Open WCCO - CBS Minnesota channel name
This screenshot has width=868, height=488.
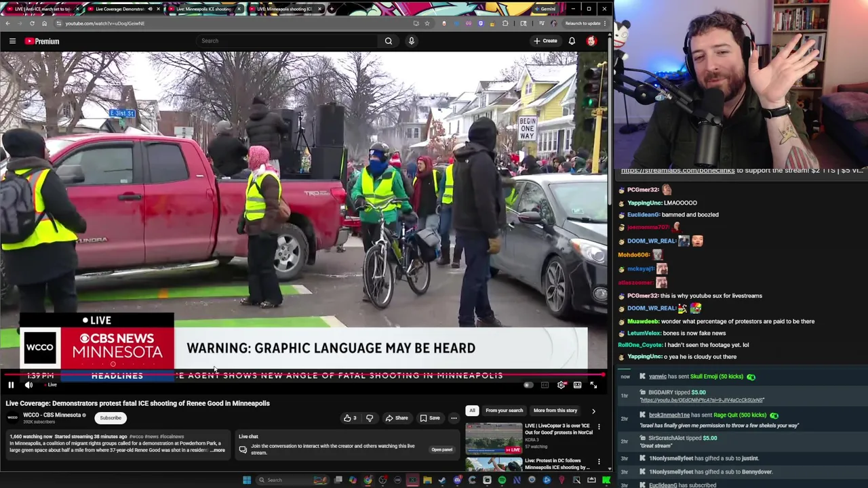click(52, 415)
